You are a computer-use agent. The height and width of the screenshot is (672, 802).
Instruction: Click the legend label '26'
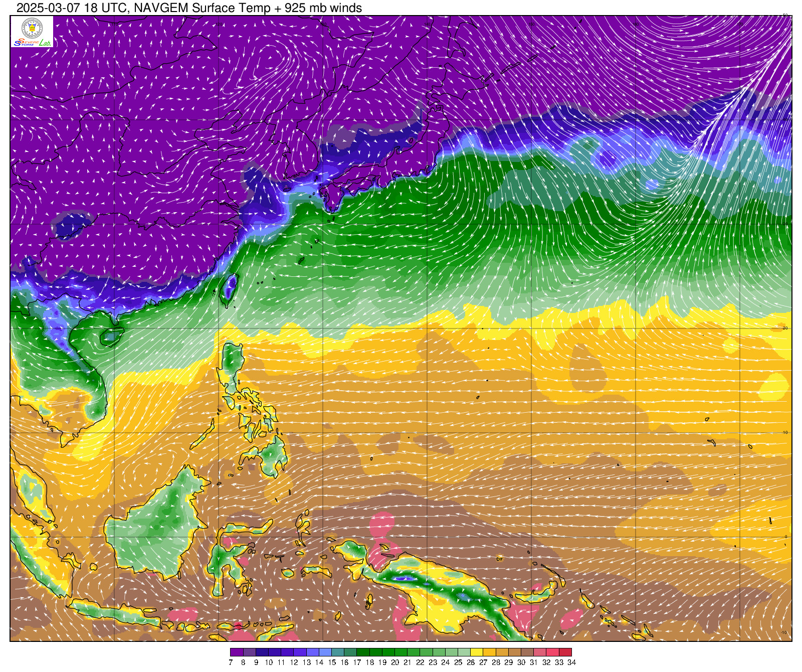pos(471,662)
